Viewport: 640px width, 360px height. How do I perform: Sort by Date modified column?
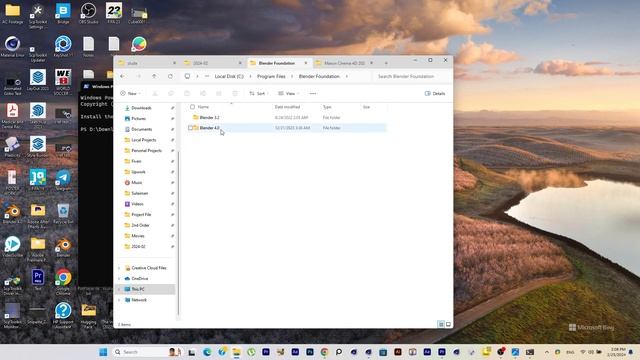[x=287, y=107]
